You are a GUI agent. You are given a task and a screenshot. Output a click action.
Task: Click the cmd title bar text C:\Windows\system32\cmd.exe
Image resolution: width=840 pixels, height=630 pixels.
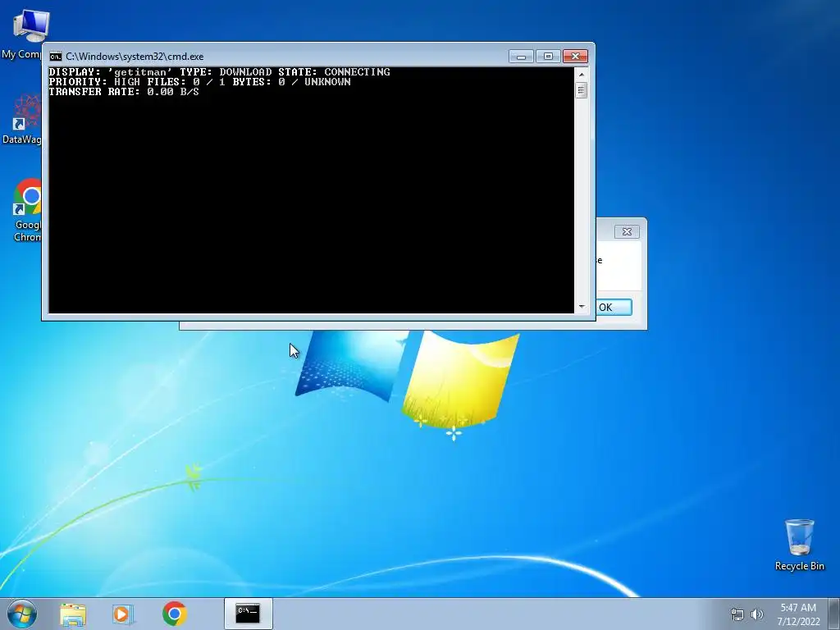click(x=135, y=57)
